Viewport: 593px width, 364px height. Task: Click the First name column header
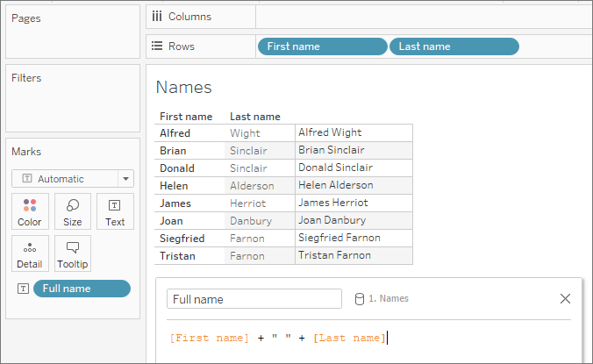pos(186,117)
